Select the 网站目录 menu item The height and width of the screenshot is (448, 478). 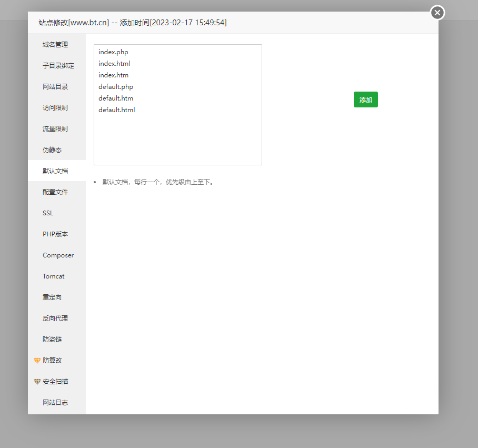55,87
